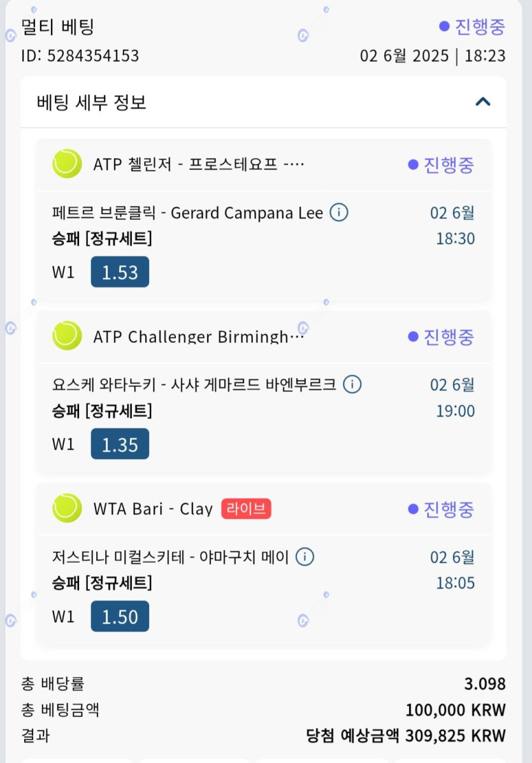Viewport: 532px width, 763px height.
Task: Open the 요스케 와타누키 match title
Action: [194, 384]
